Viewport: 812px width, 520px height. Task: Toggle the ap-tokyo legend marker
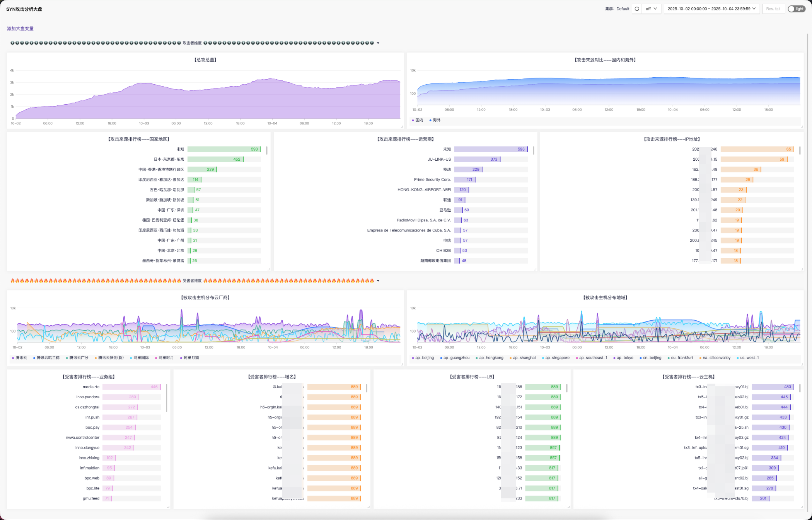[x=614, y=358]
